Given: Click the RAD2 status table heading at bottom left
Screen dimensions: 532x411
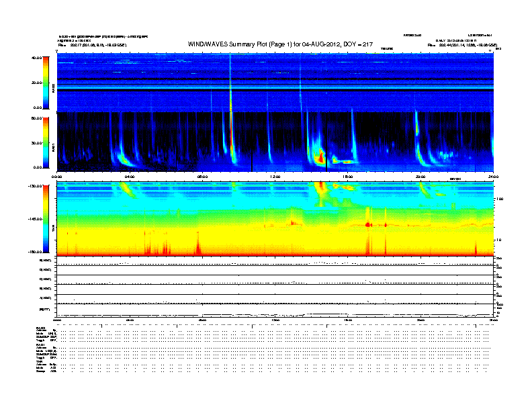Looking at the screenshot, I should 41,328.
